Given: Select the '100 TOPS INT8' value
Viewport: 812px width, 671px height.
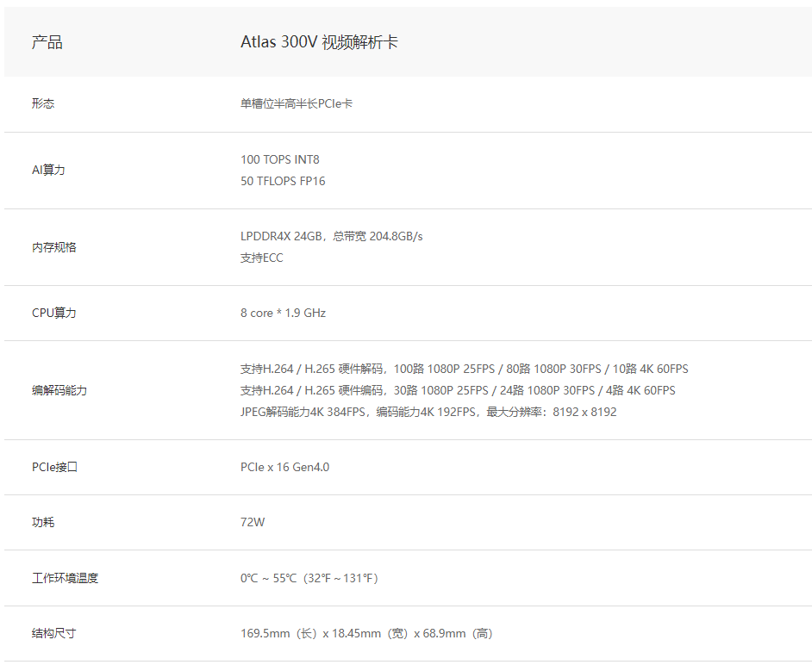Looking at the screenshot, I should (x=279, y=159).
